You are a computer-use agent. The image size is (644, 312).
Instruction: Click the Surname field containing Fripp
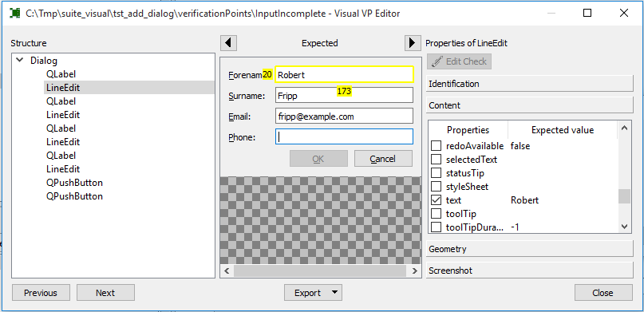tap(344, 95)
